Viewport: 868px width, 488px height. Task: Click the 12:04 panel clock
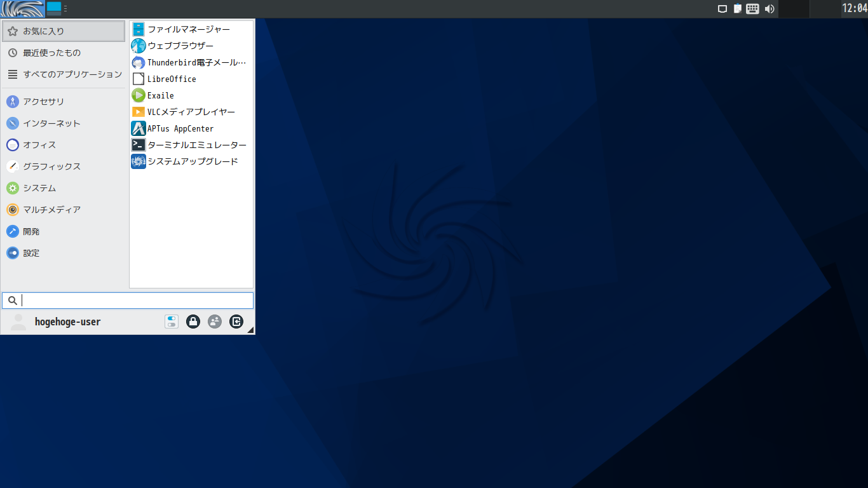tap(855, 9)
